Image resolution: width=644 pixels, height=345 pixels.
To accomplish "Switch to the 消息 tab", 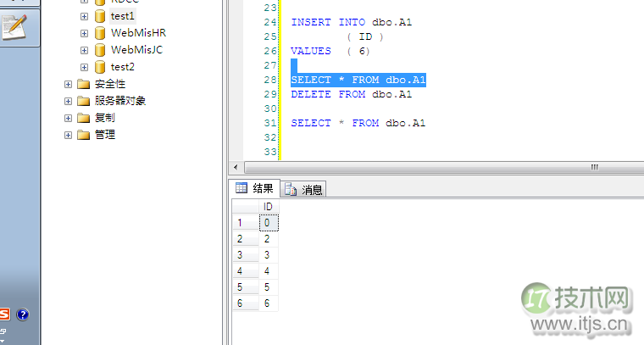I will coord(303,189).
